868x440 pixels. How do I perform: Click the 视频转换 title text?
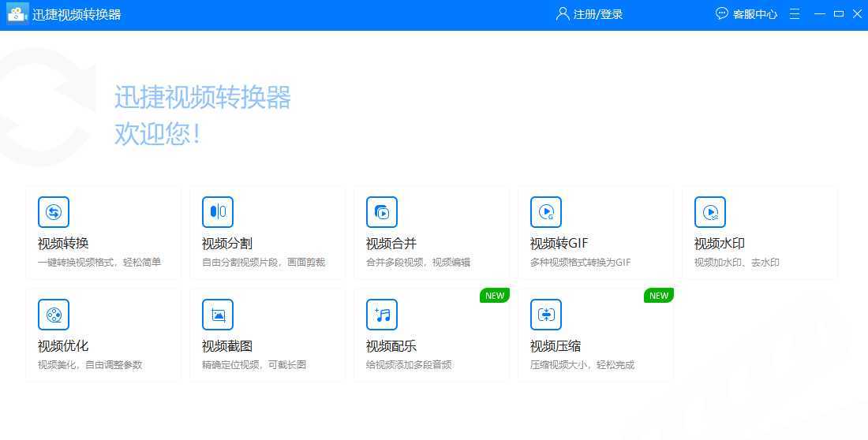tap(63, 244)
